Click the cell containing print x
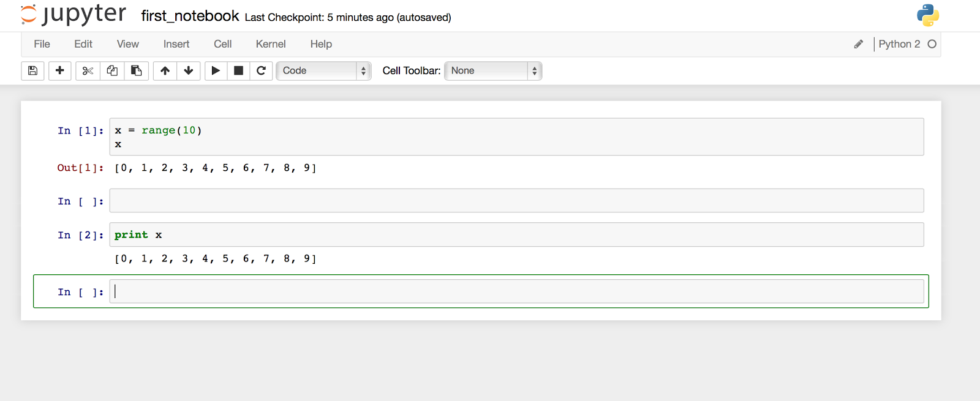This screenshot has height=401, width=980. 516,234
